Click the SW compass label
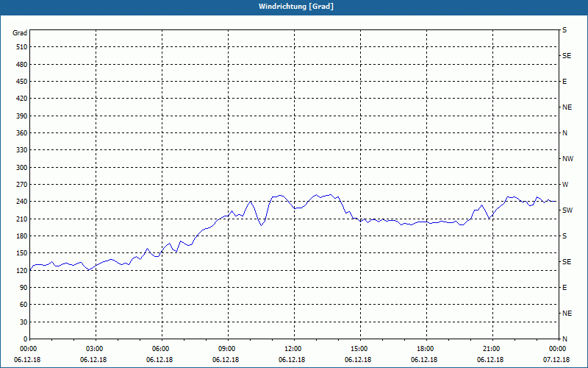Image resolution: width=588 pixels, height=368 pixels. (x=567, y=210)
